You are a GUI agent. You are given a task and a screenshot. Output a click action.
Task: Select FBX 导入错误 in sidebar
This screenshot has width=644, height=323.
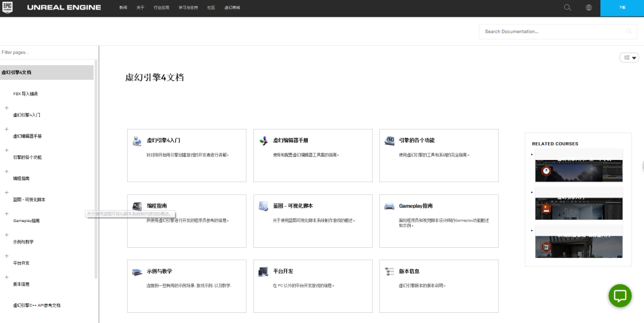(26, 94)
